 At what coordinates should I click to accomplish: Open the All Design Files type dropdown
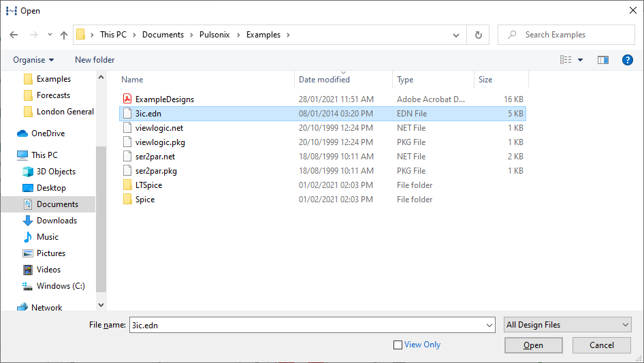pos(568,325)
